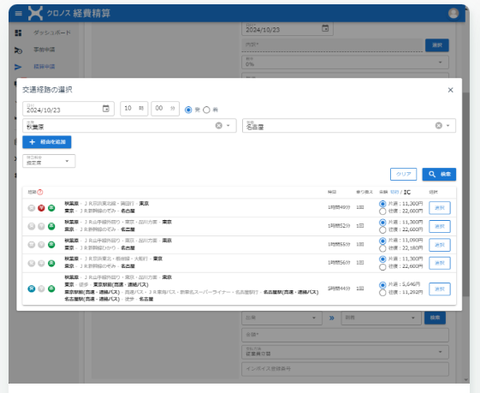Expand the 秋葉原 departure station dropdown arrow
480x393 pixels.
click(228, 126)
